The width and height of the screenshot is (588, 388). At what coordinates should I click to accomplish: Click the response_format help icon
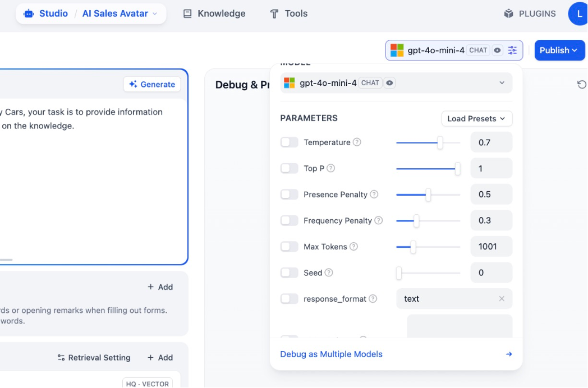tap(373, 299)
